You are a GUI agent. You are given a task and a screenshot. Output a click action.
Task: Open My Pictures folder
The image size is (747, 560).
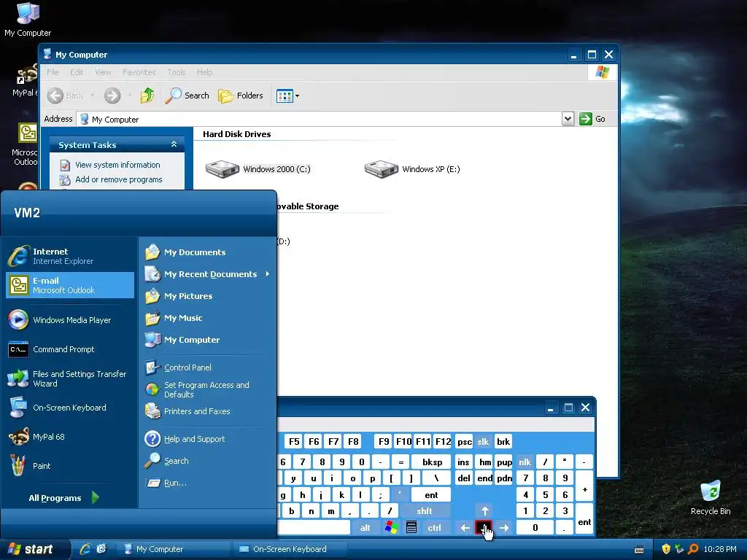208,296
